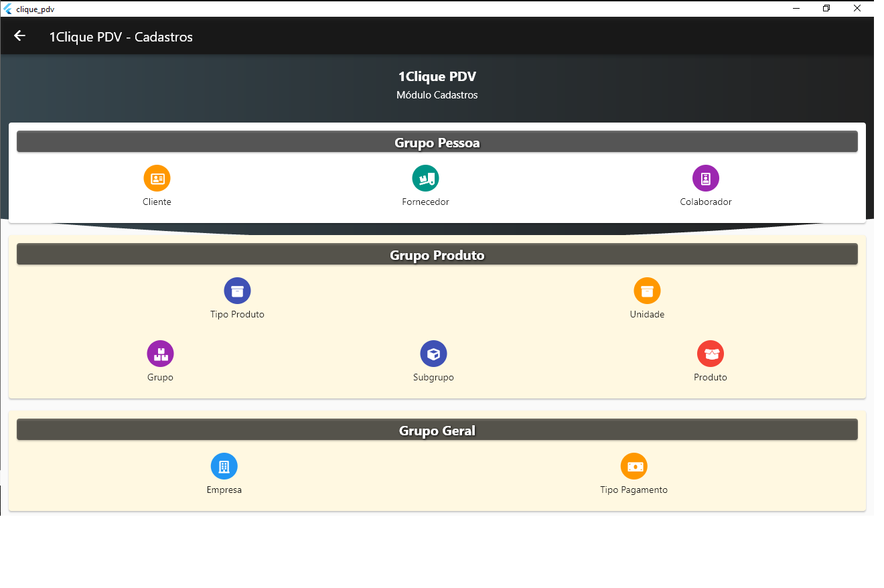This screenshot has width=884, height=588.
Task: Open the Fornecedor truck icon
Action: click(x=425, y=178)
